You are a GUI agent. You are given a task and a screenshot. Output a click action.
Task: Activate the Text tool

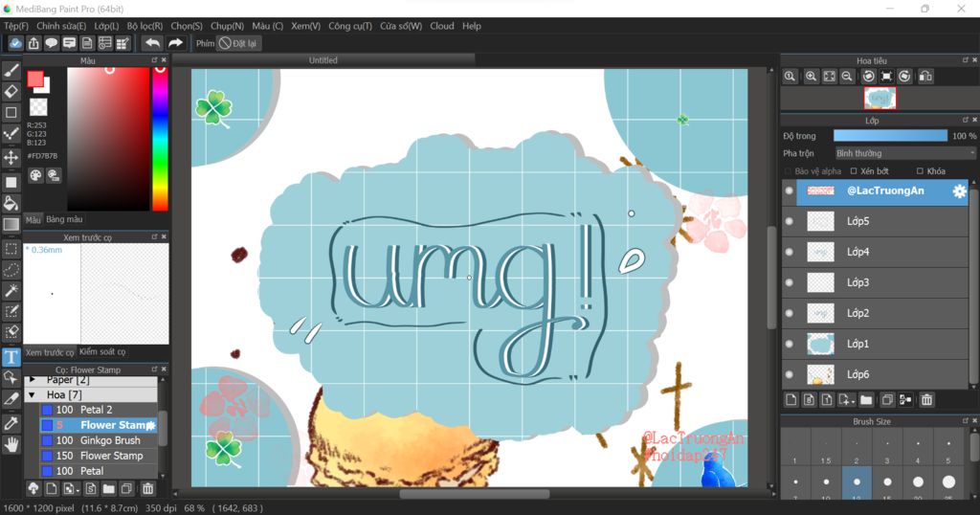tap(11, 357)
